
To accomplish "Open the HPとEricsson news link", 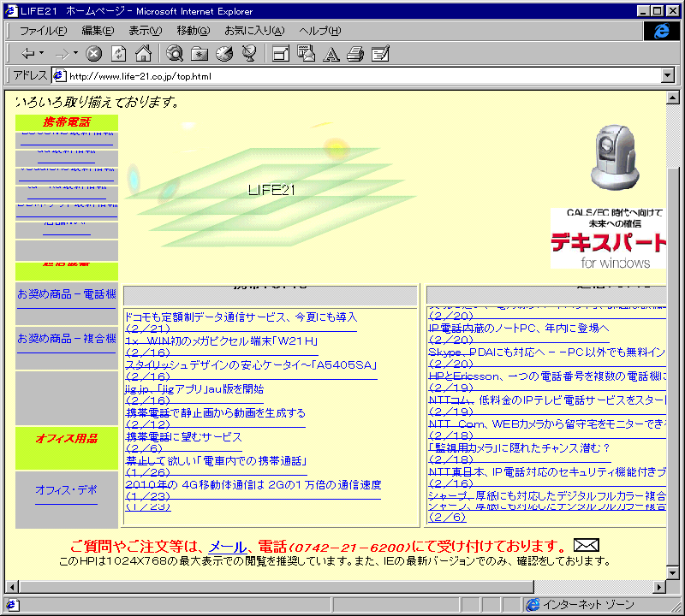I will coord(547,376).
